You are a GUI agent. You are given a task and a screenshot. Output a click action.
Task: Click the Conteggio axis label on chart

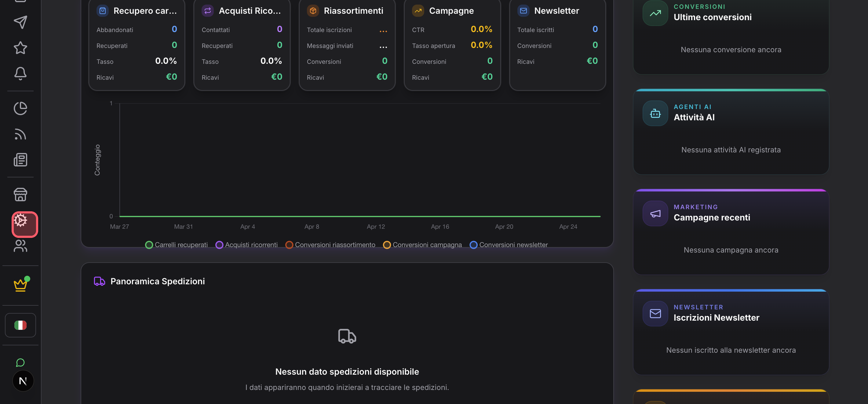pos(97,160)
